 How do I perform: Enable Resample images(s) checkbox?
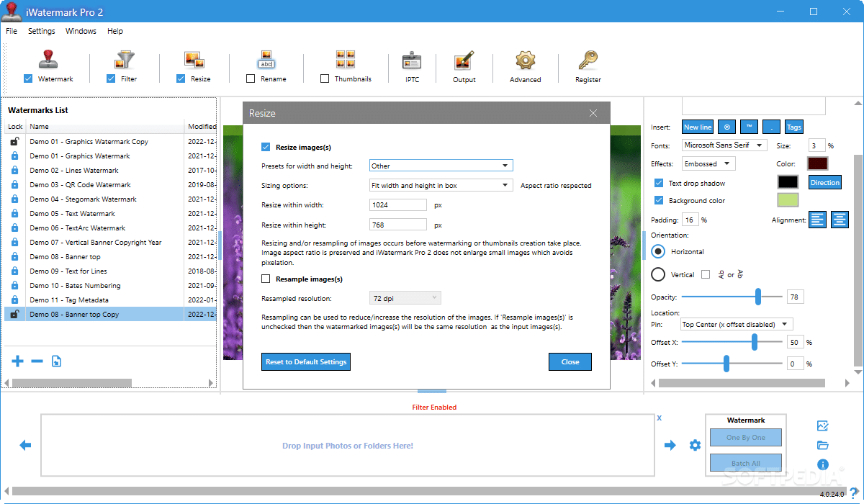pyautogui.click(x=266, y=279)
